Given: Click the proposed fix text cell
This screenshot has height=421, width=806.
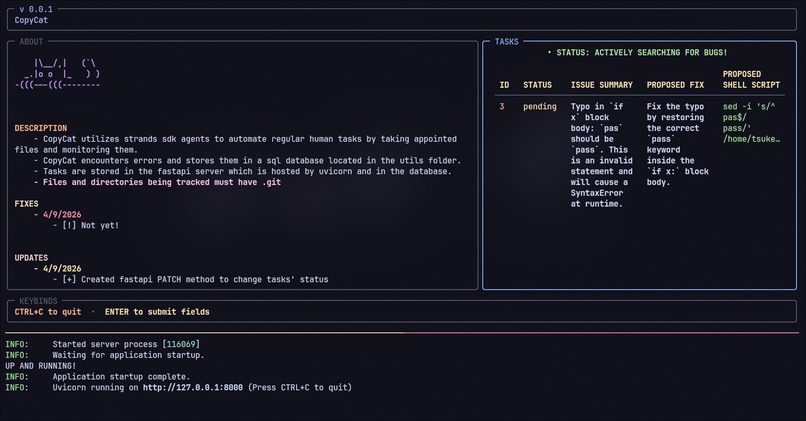Looking at the screenshot, I should click(677, 144).
